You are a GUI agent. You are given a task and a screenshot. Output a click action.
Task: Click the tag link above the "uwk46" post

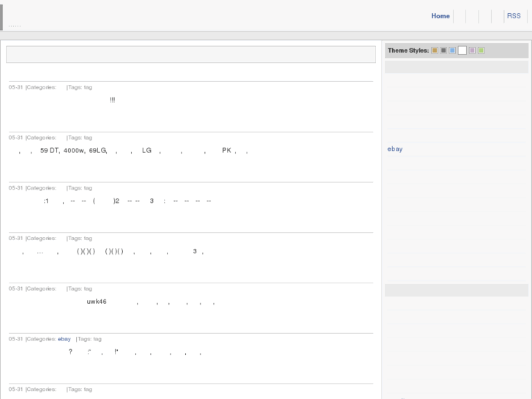click(x=88, y=288)
